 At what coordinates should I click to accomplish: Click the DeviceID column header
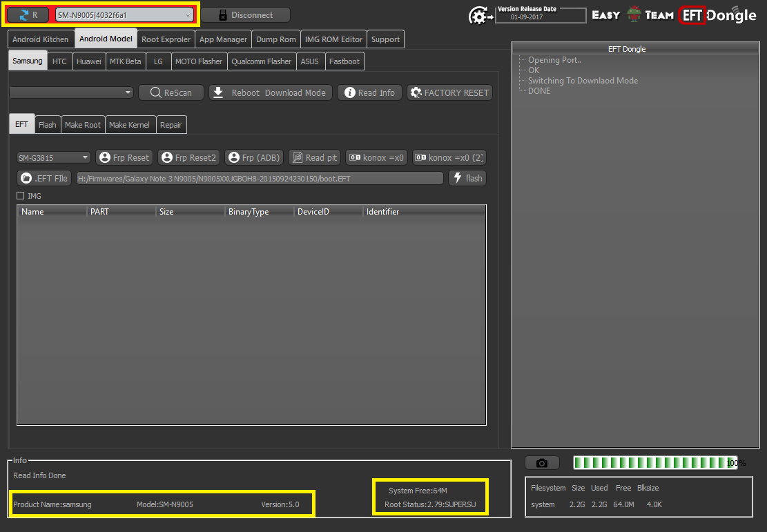[x=328, y=211]
